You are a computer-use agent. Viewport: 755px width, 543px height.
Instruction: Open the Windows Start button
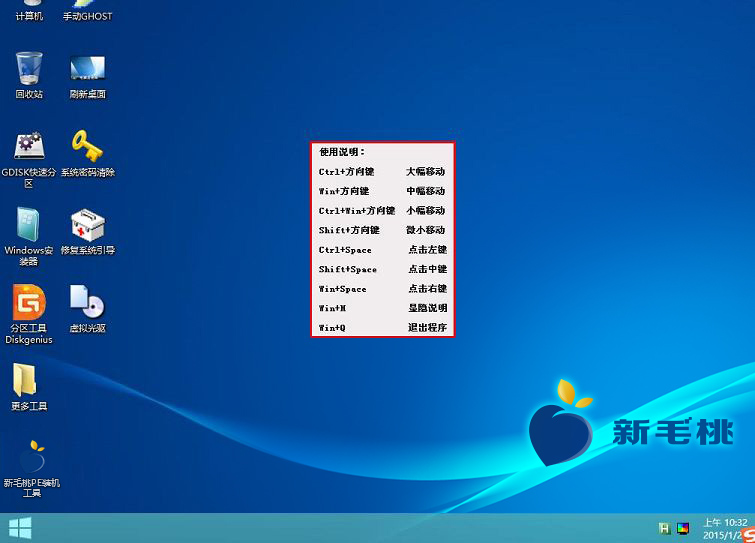point(20,528)
